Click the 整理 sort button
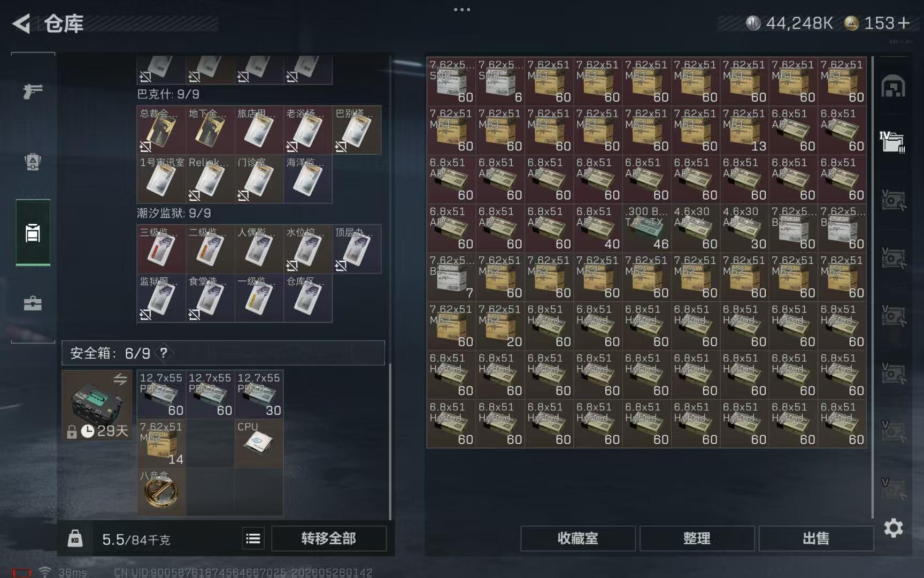 pyautogui.click(x=697, y=538)
